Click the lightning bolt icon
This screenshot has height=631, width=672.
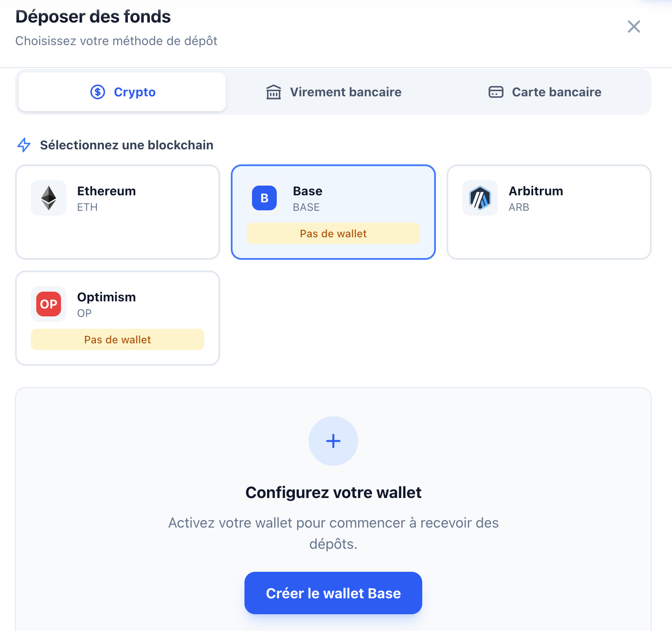point(24,145)
